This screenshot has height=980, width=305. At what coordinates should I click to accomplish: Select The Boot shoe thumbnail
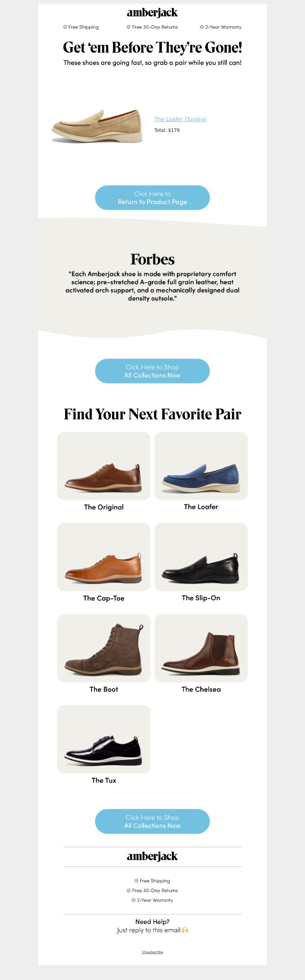coord(104,648)
